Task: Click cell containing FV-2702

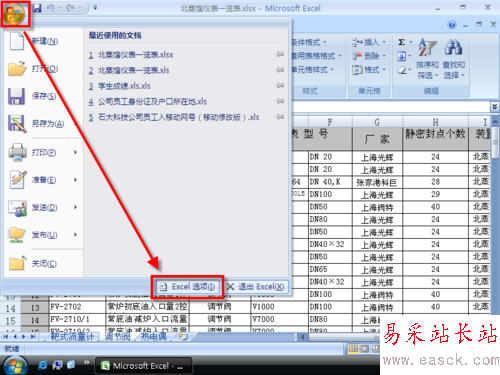Action: click(77, 307)
